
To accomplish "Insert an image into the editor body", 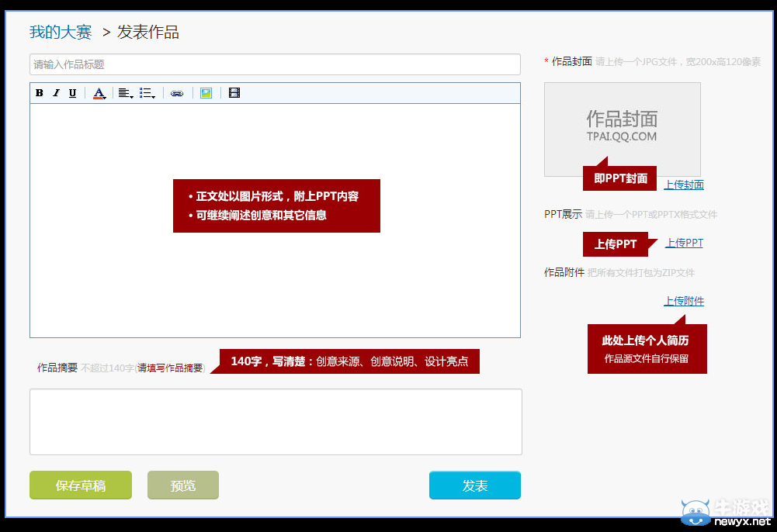I will [x=205, y=93].
